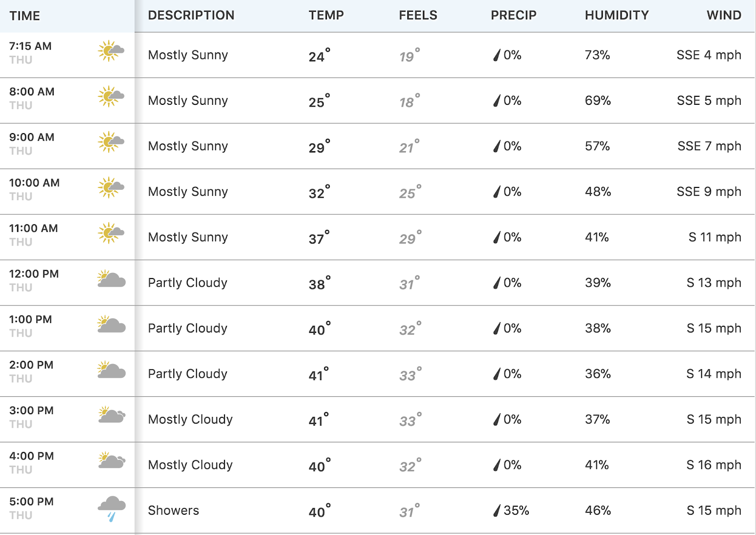Select the TEMP column header
756x535 pixels.
[326, 15]
